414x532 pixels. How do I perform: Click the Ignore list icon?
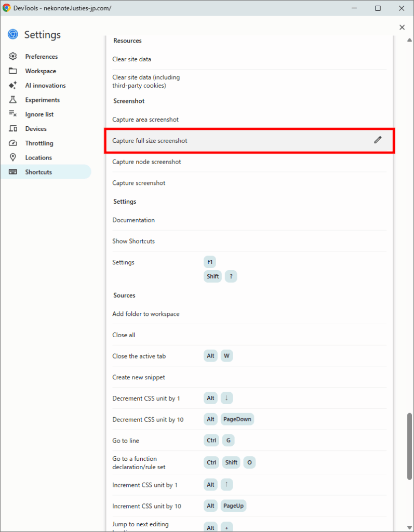(13, 114)
